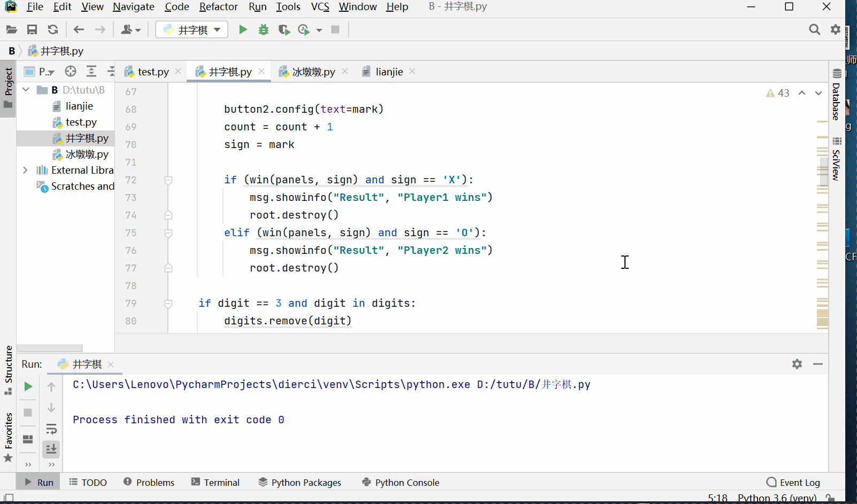Open IDE settings gear in top toolbar
This screenshot has width=857, height=504.
pyautogui.click(x=836, y=29)
